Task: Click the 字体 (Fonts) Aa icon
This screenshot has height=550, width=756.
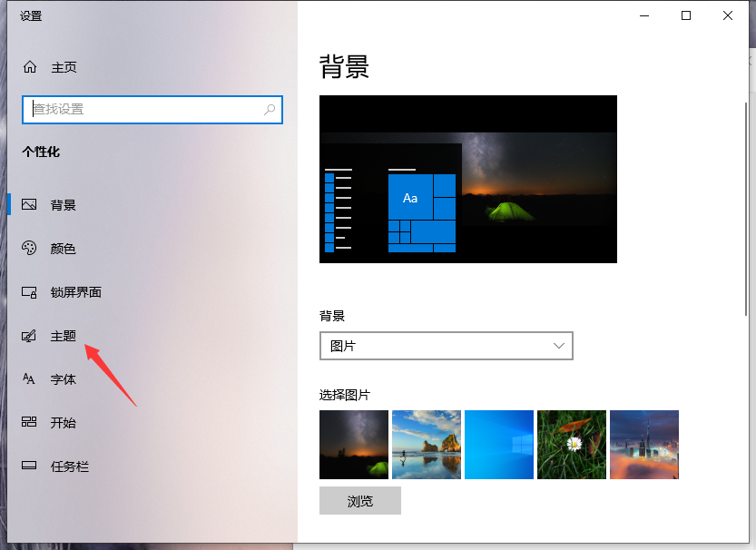Action: 28,379
